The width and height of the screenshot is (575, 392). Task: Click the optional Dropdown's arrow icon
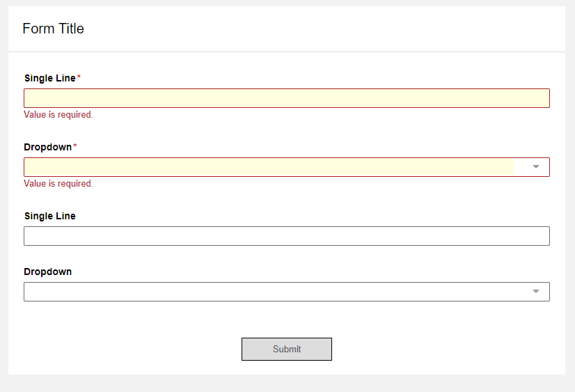536,292
